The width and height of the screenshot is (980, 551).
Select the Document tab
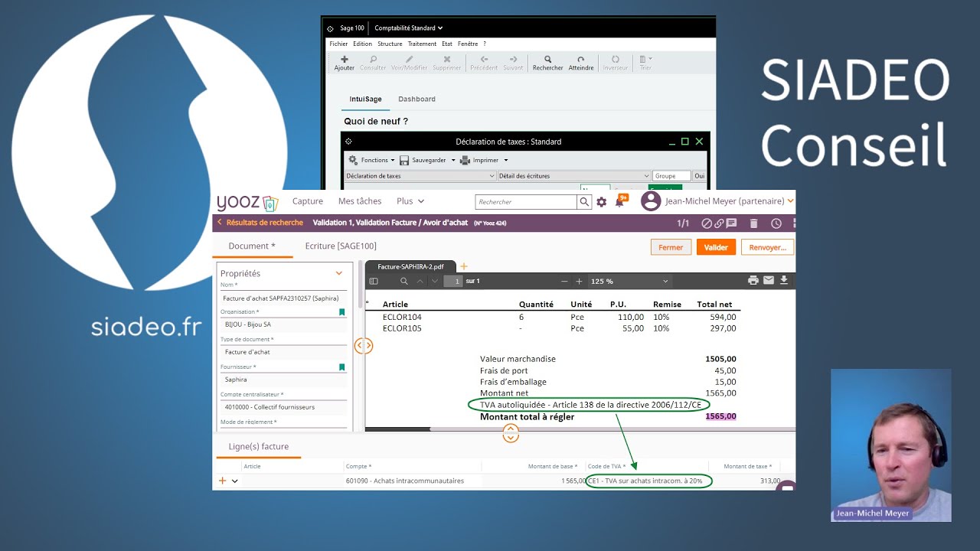pos(252,246)
